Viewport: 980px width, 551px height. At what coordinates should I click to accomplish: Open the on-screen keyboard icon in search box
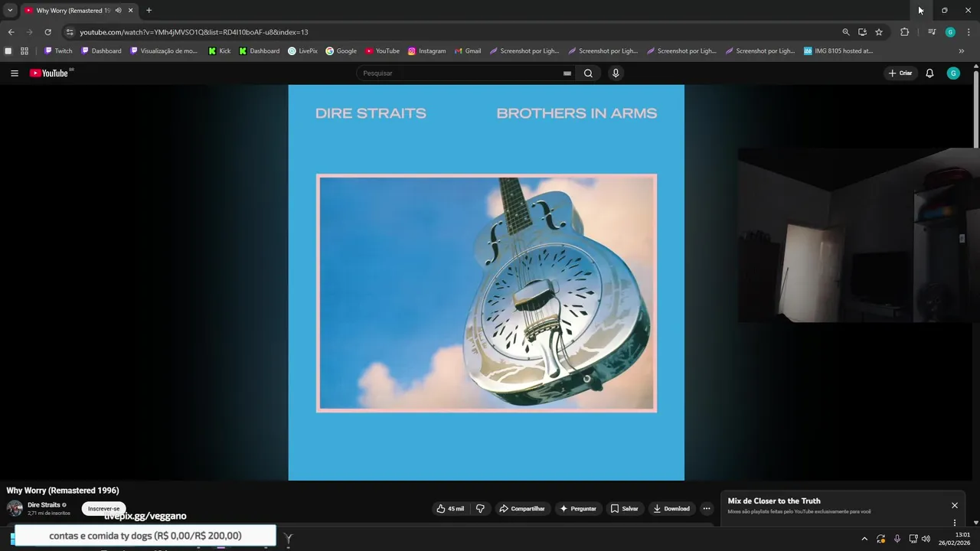567,73
